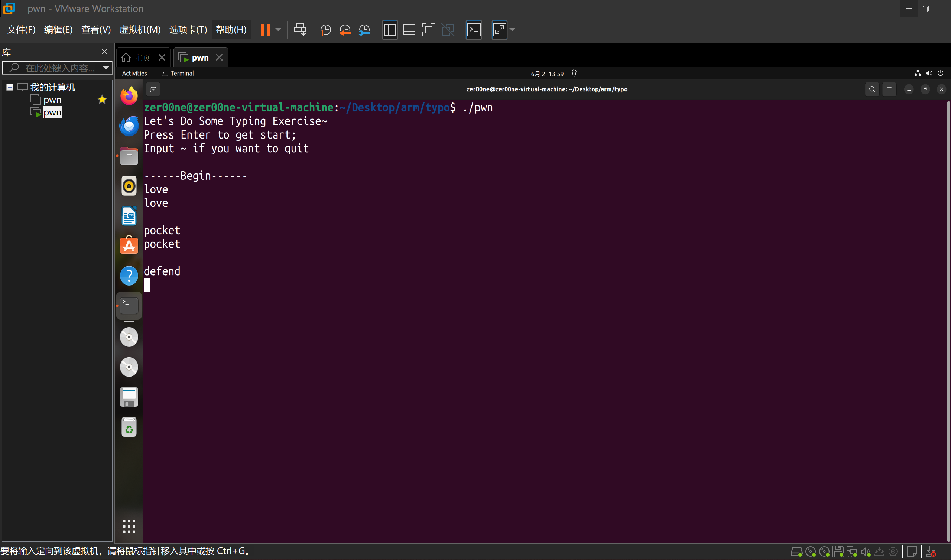The height and width of the screenshot is (560, 951).
Task: Close the 库 library panel
Action: 104,52
